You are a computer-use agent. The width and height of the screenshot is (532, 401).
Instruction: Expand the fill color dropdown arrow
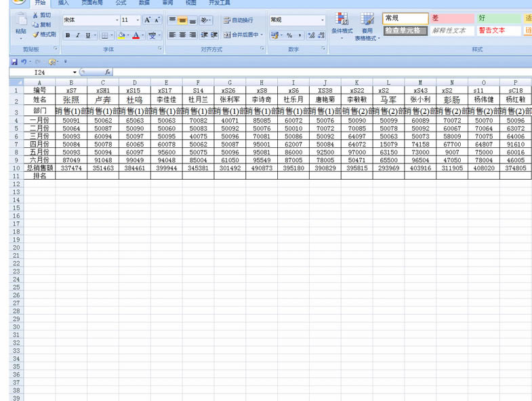(128, 35)
